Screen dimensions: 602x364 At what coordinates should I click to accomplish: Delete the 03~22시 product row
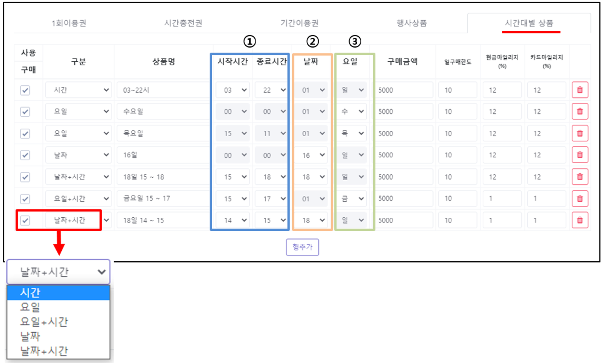coord(580,90)
